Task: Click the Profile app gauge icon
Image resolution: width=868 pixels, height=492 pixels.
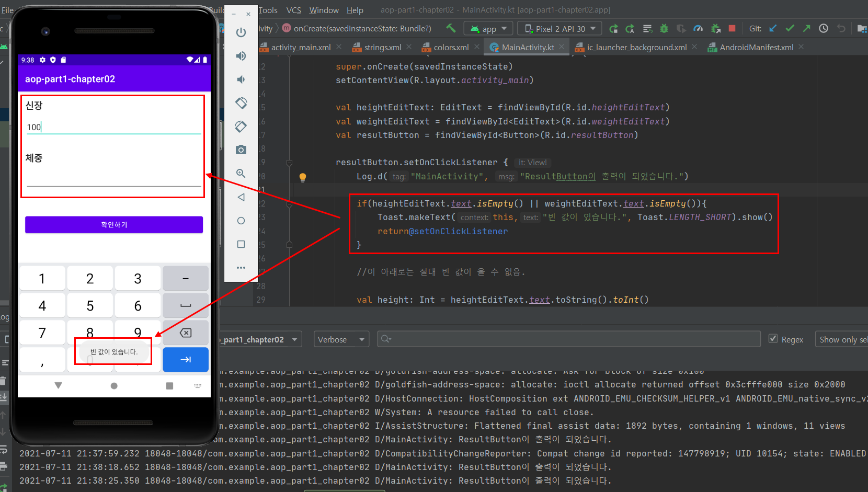Action: (698, 29)
